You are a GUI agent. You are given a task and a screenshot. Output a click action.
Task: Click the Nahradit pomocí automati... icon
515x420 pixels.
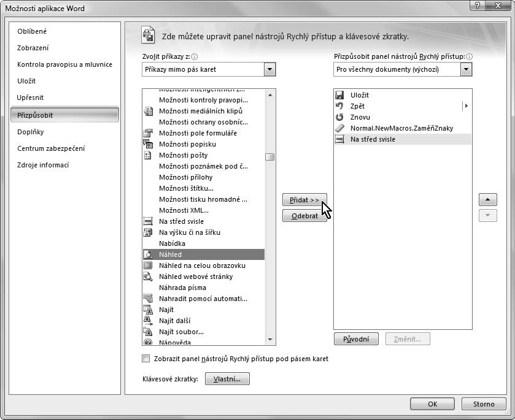(x=148, y=299)
